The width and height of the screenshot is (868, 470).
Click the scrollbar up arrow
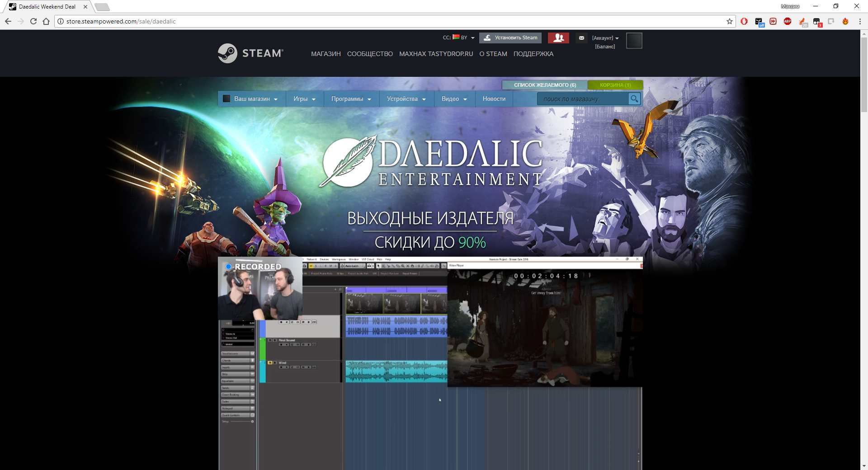click(864, 33)
